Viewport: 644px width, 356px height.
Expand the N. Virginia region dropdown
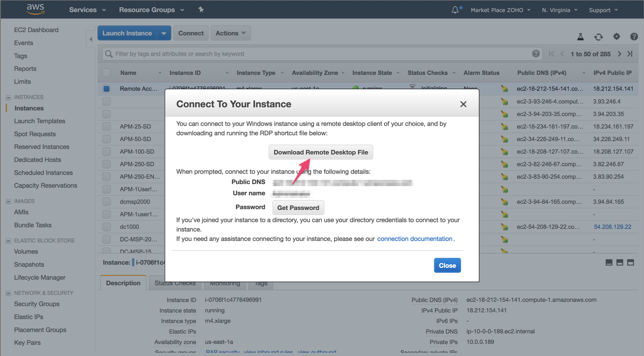coord(560,10)
